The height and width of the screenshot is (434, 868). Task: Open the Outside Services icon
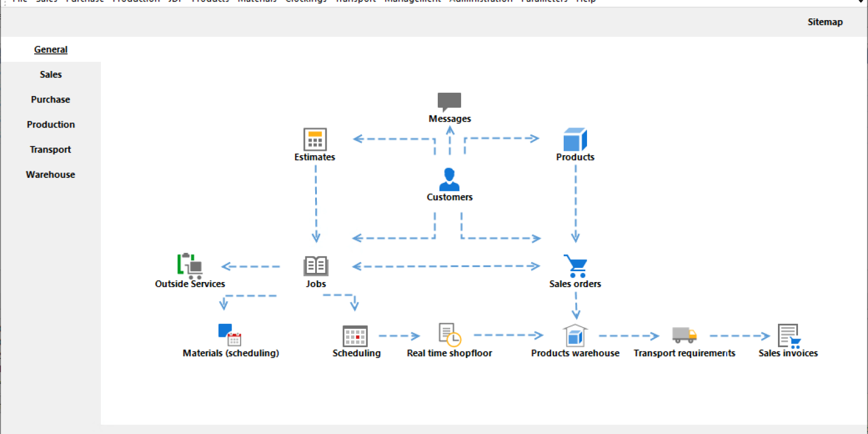click(190, 266)
